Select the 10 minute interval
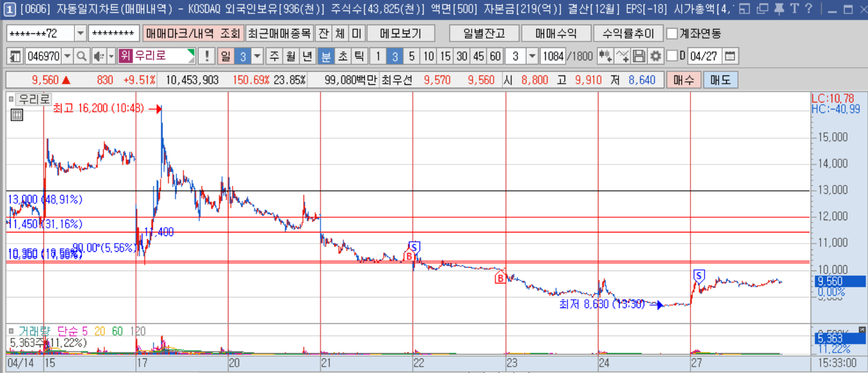 pyautogui.click(x=429, y=56)
